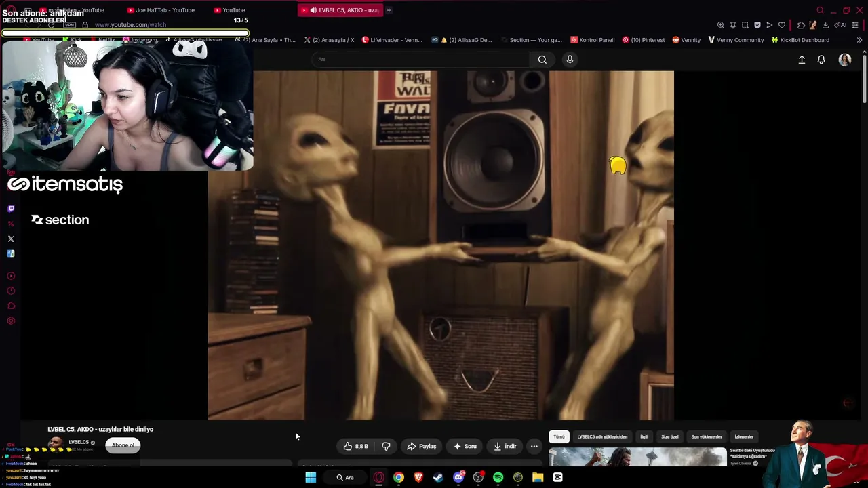Screen dimensions: 868x488
Task: Select the Tümü filter chip
Action: tap(559, 436)
